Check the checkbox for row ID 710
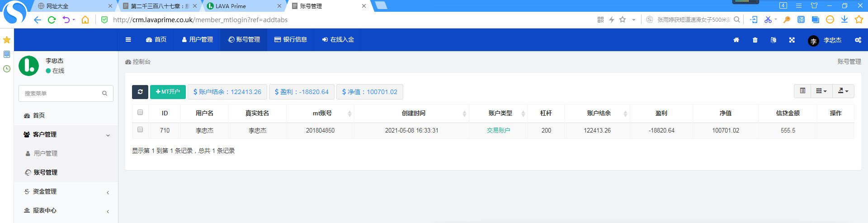Screen dimensions: 868x223 point(140,129)
